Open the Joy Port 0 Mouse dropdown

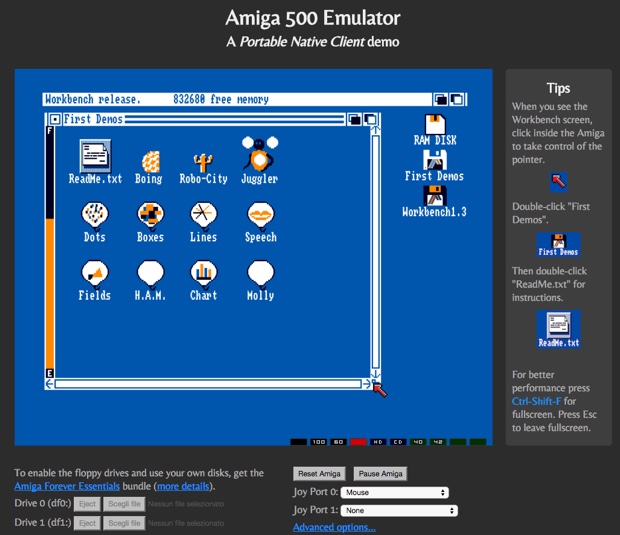[x=395, y=492]
